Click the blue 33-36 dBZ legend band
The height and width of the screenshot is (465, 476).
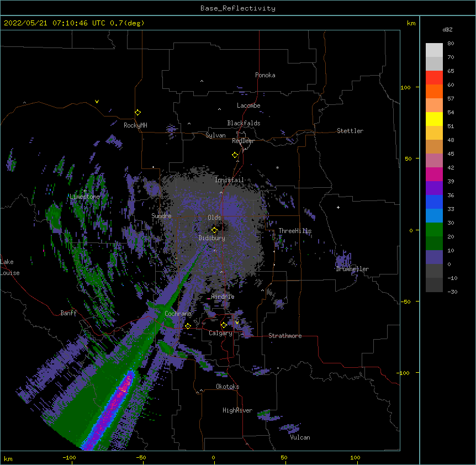pos(434,202)
